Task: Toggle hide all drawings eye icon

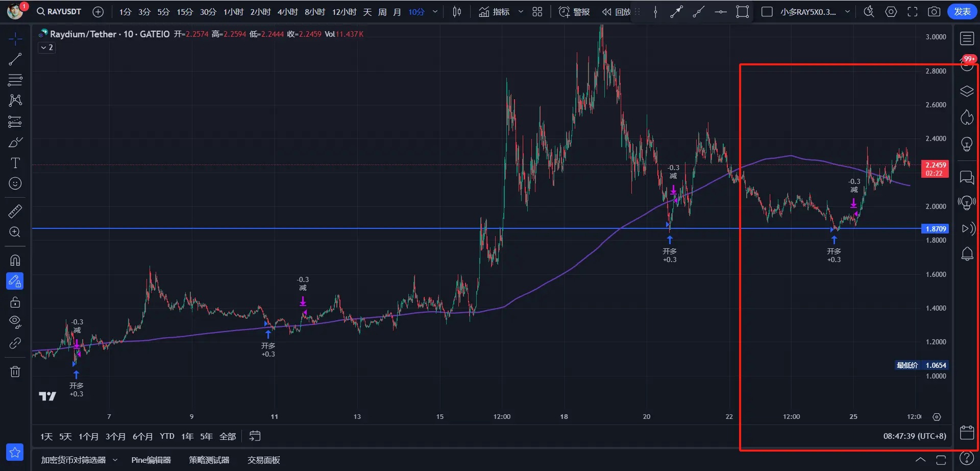Action: coord(15,322)
